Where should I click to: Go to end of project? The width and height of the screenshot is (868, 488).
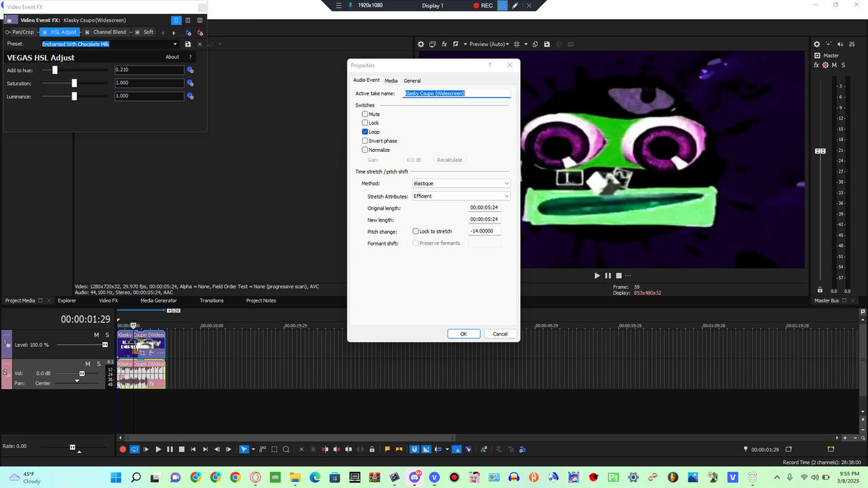pyautogui.click(x=205, y=449)
